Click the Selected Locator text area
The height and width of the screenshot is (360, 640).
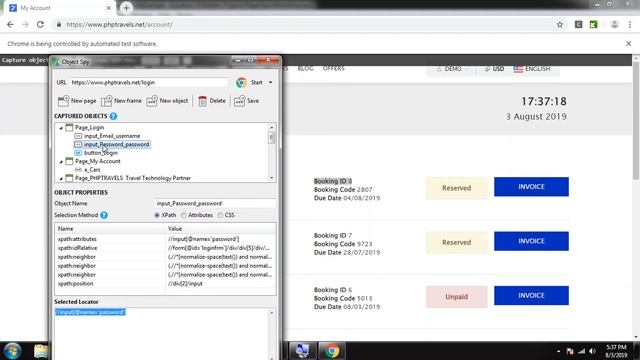tap(162, 333)
